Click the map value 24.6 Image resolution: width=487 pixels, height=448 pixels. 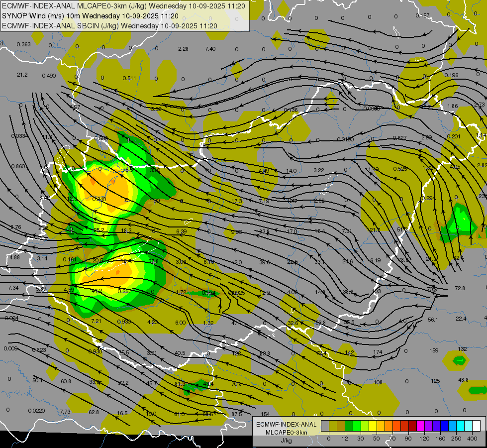(x=347, y=261)
